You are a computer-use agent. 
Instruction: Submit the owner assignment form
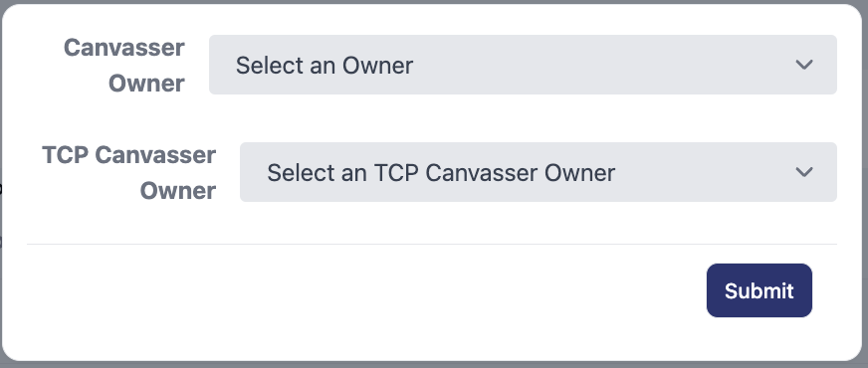pyautogui.click(x=759, y=290)
